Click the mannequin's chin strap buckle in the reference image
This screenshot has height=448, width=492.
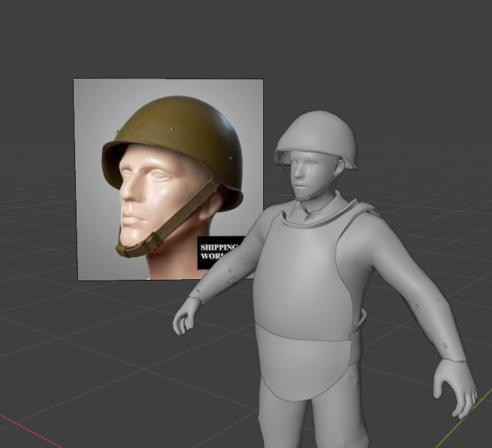[153, 242]
